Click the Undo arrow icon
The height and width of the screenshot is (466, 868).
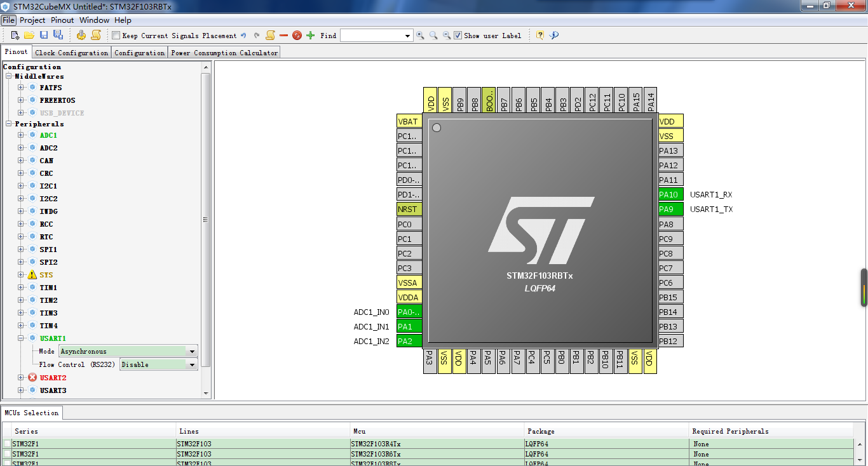click(x=243, y=36)
